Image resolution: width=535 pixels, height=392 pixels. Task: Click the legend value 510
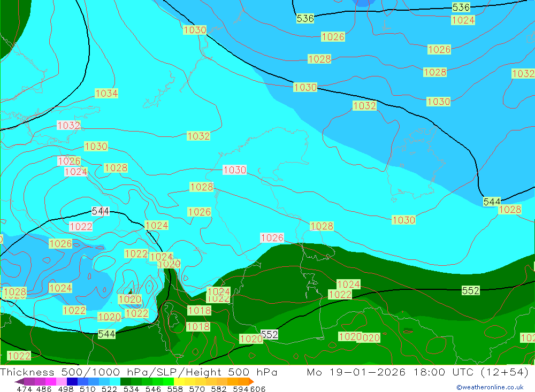pyautogui.click(x=87, y=389)
